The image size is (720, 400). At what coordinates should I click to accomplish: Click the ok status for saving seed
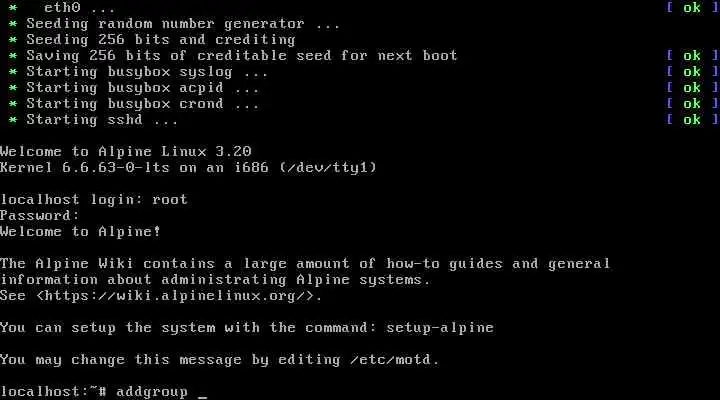pos(692,56)
